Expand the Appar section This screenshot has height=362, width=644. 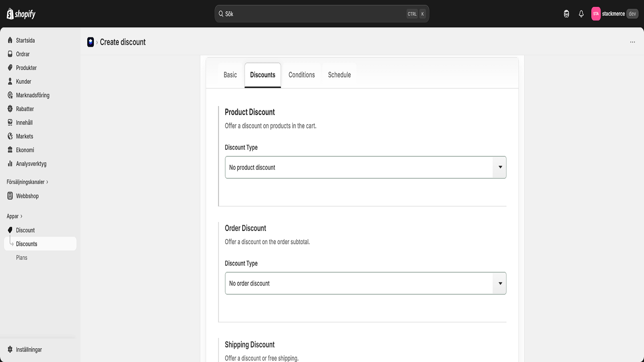[14, 216]
